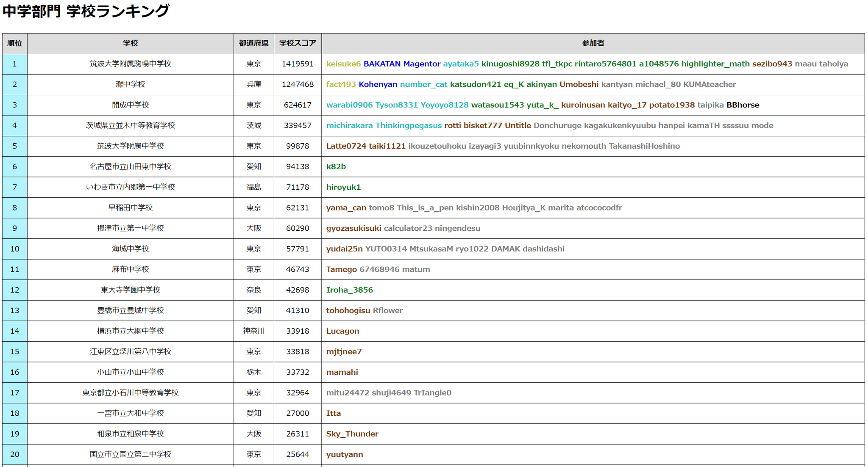Click yama_can in the 早稲田中学校 row
Viewport: 868px width, 467px height.
click(x=346, y=207)
